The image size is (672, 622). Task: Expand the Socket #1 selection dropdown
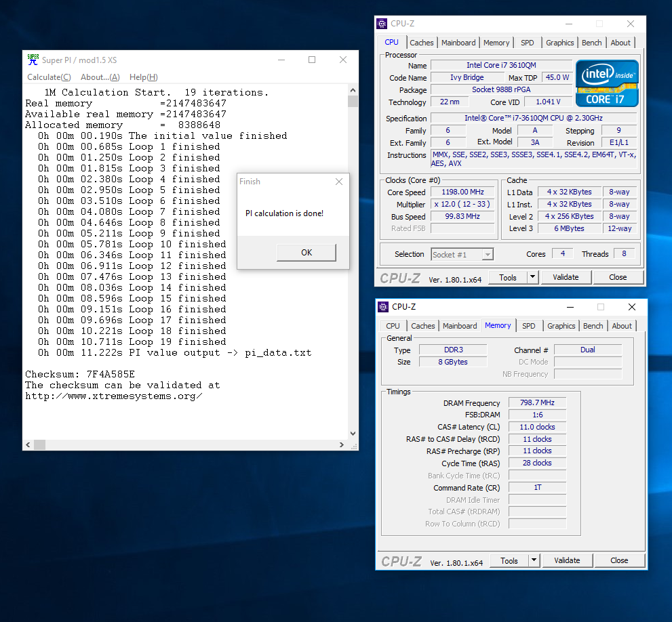coord(488,255)
